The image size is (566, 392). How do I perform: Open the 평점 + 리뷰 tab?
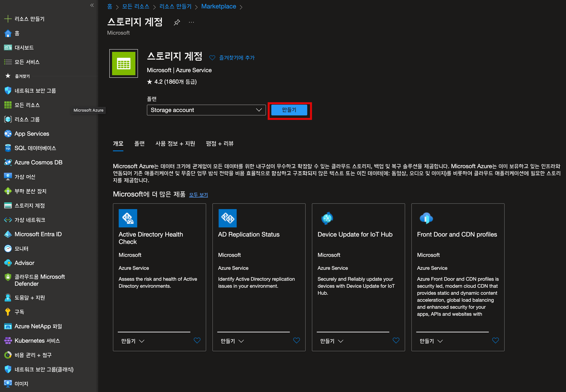pos(220,143)
